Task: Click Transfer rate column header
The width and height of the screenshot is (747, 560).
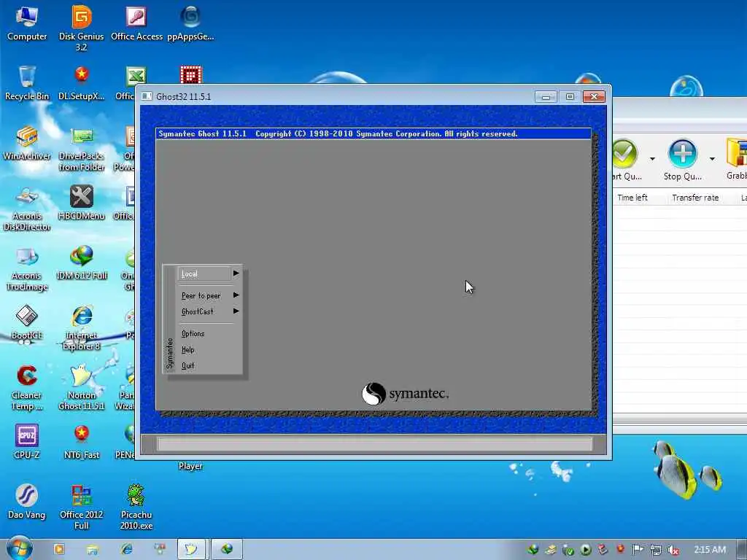Action: coord(695,198)
